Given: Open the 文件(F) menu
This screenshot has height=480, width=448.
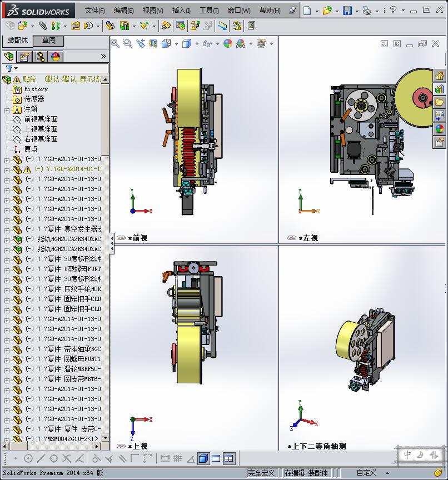Looking at the screenshot, I should coord(94,11).
